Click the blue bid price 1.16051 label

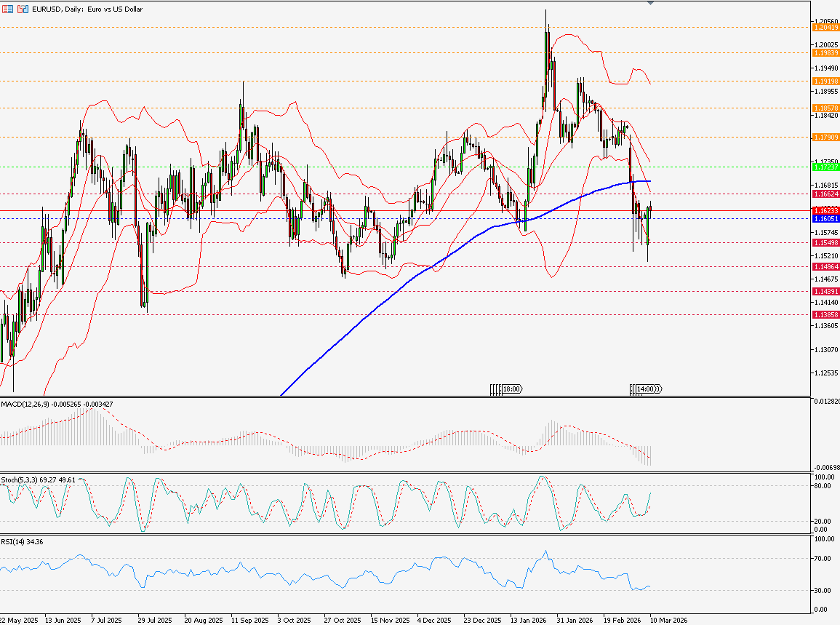[827, 218]
